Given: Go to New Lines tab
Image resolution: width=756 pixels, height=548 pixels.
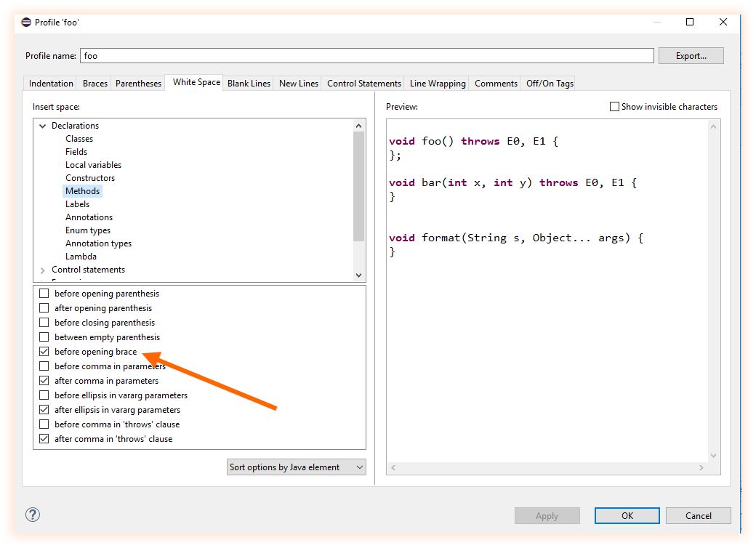Looking at the screenshot, I should point(299,84).
